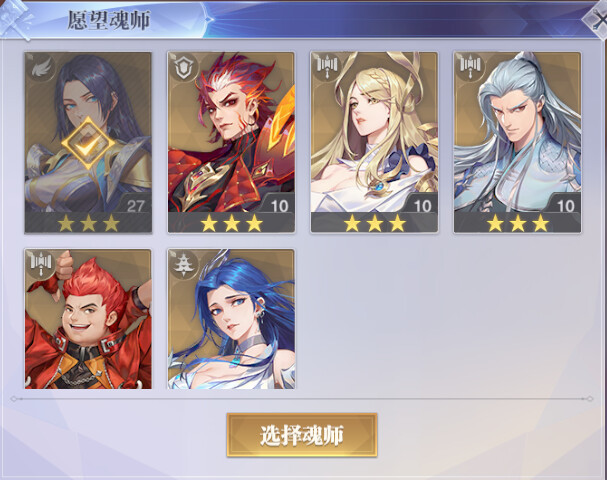Select the blue-haired woman soul master card
The width and height of the screenshot is (607, 480).
click(x=231, y=319)
